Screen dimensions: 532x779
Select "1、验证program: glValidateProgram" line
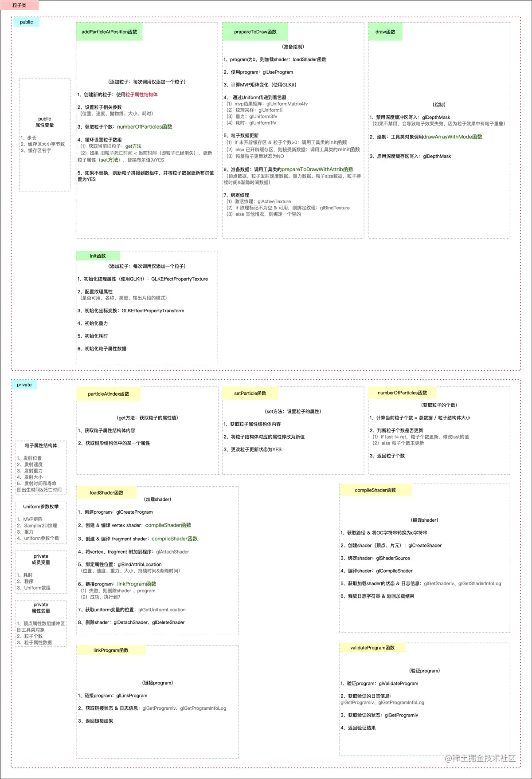pos(379,684)
